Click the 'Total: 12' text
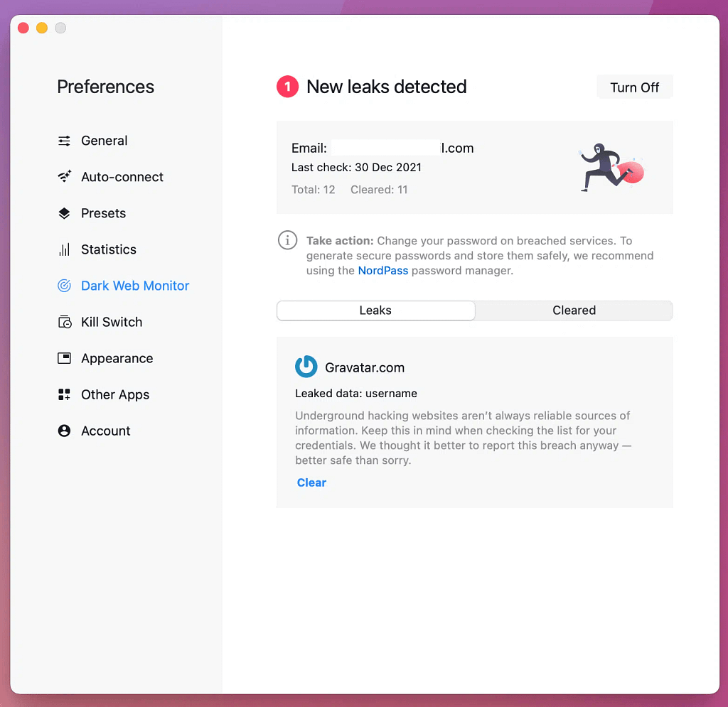The height and width of the screenshot is (707, 728). point(313,190)
